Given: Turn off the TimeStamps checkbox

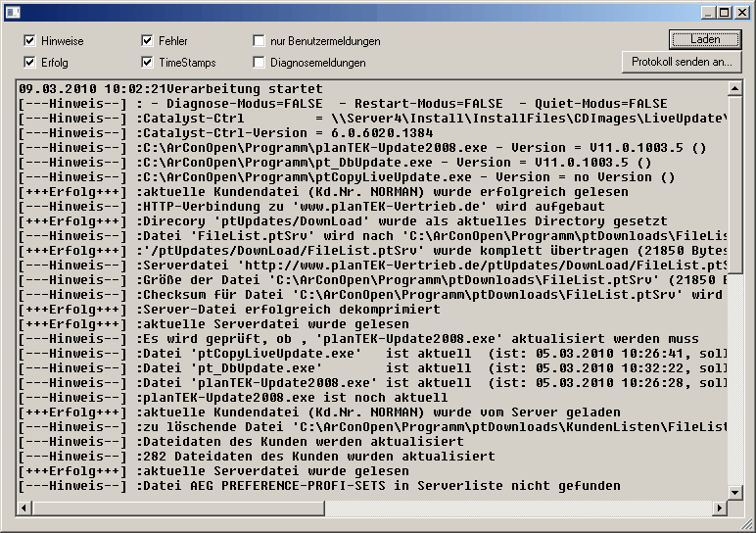Looking at the screenshot, I should (x=148, y=63).
